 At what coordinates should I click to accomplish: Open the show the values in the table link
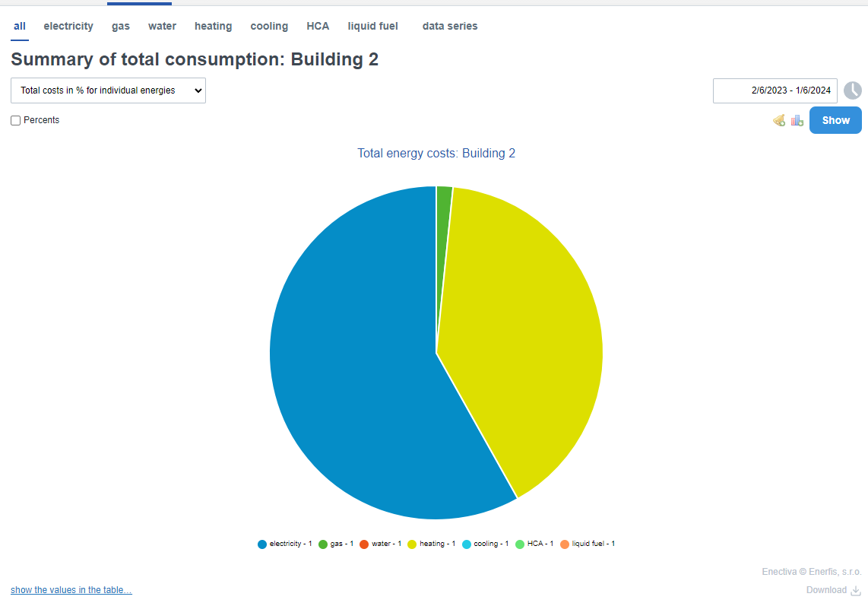[x=71, y=590]
